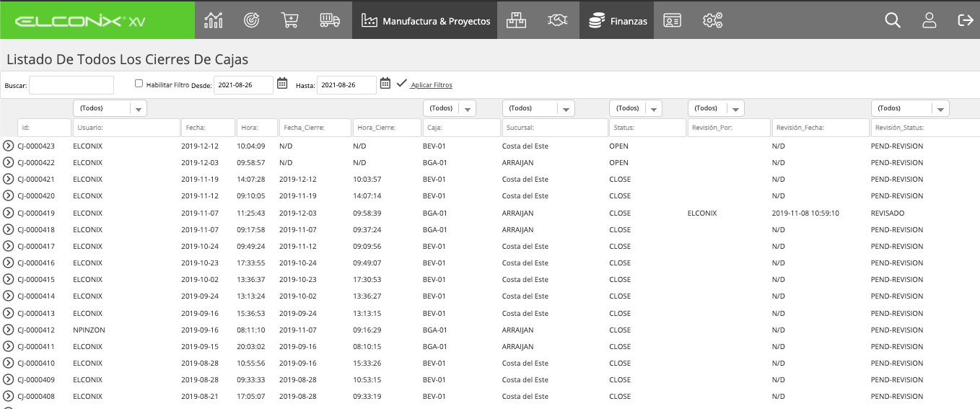Click OPEN status of row CJ-0000423

tap(619, 146)
